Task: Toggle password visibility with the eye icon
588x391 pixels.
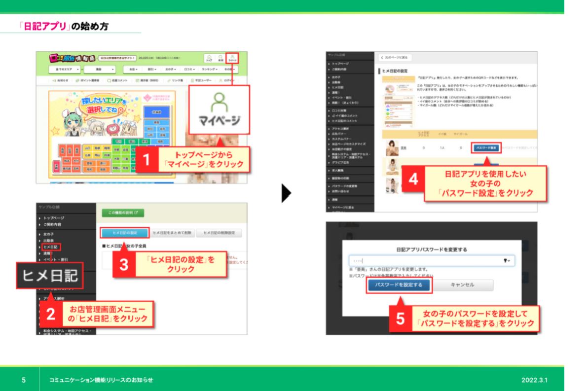Action: pyautogui.click(x=505, y=261)
